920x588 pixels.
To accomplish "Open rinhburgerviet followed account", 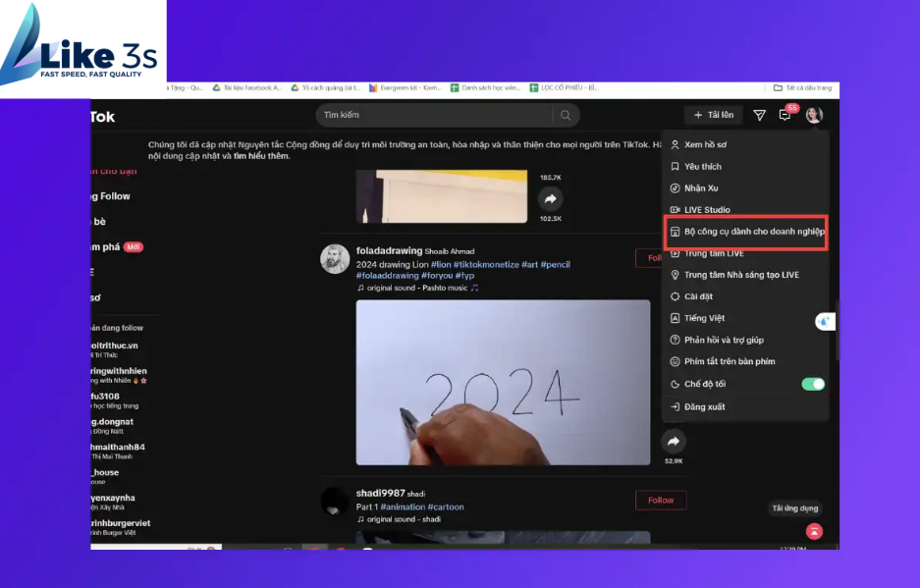I will point(121,527).
